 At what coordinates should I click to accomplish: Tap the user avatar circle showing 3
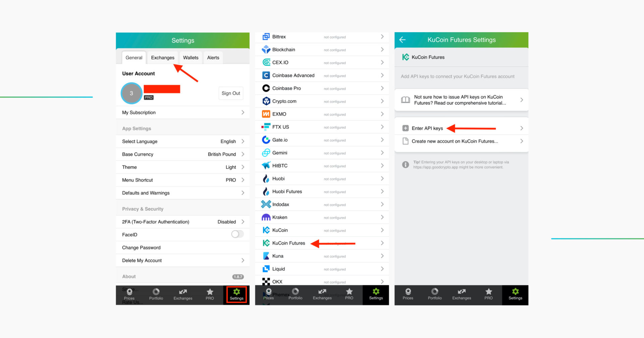[x=131, y=93]
